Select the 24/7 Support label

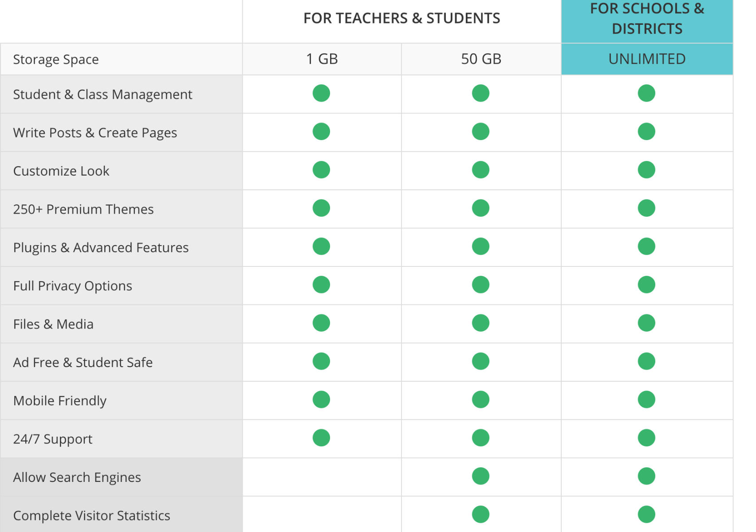(53, 439)
